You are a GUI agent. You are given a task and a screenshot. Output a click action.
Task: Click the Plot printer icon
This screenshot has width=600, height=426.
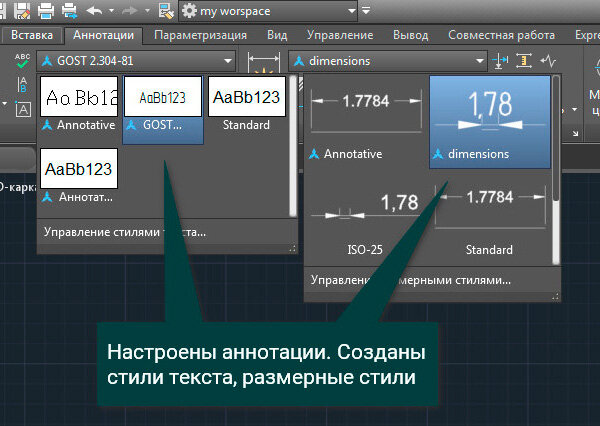point(46,11)
